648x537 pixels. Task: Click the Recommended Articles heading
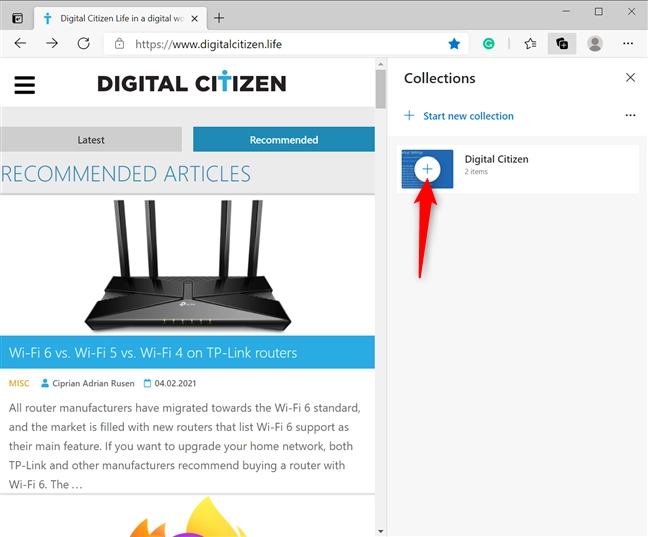pos(126,174)
